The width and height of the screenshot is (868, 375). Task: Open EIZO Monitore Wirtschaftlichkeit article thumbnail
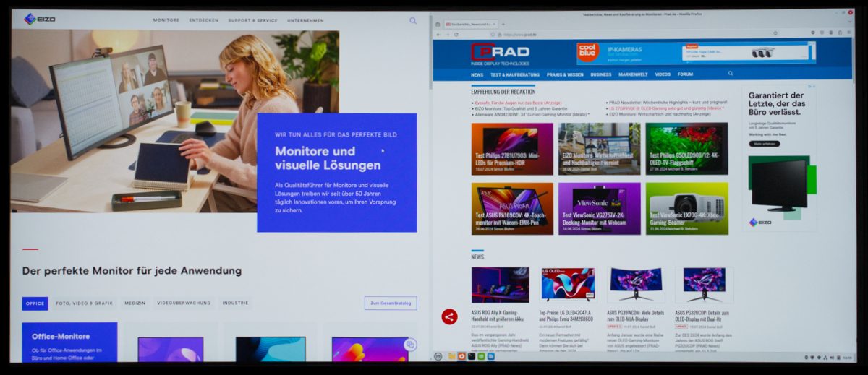(599, 149)
